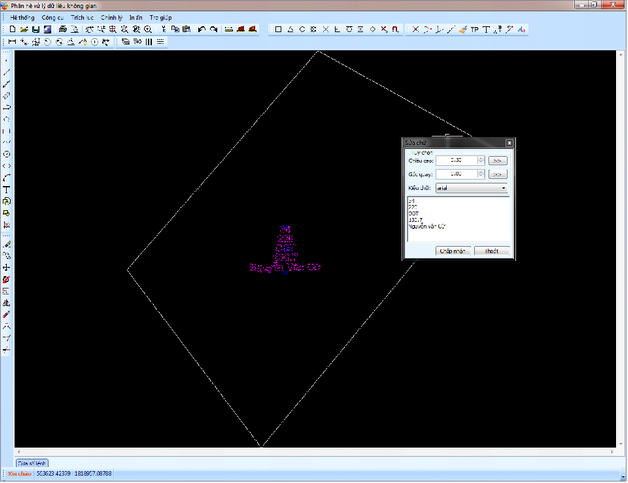
Task: Select the circle tool in left sidebar
Action: 6,154
